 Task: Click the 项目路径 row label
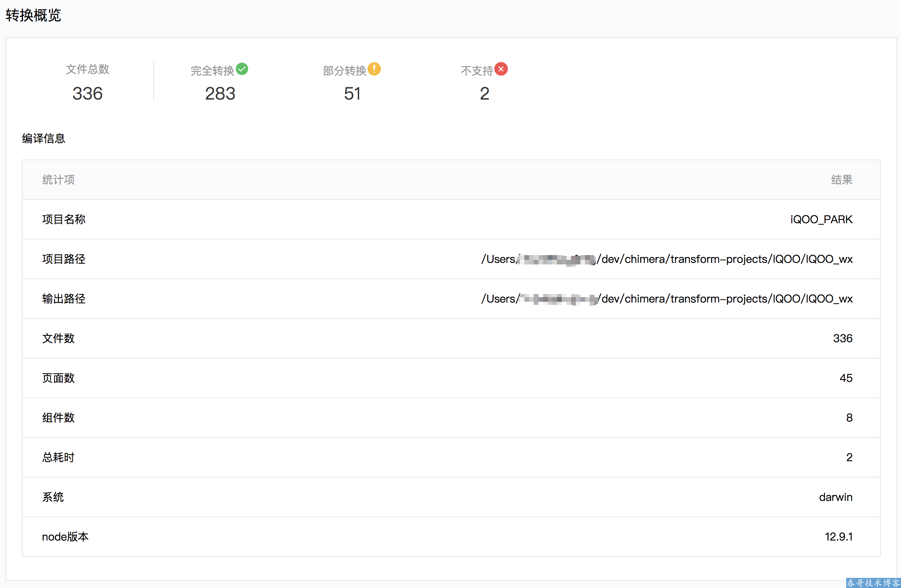[x=64, y=259]
